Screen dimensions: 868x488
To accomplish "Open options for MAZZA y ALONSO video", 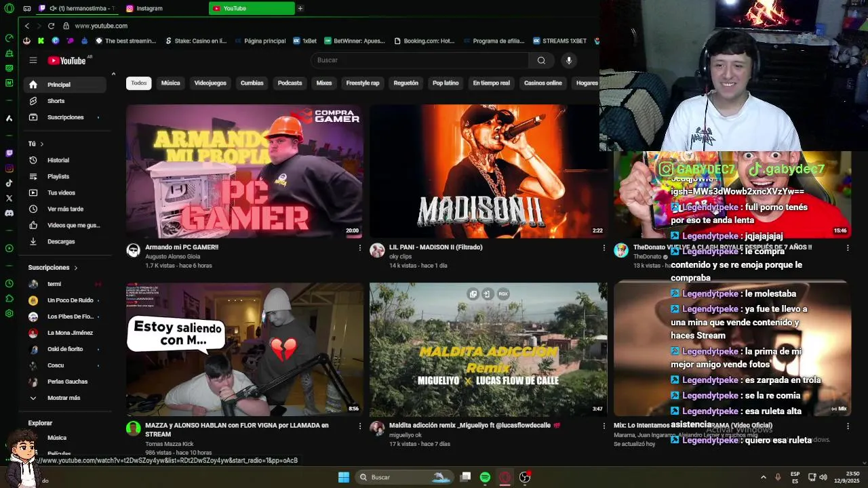I will [x=360, y=426].
